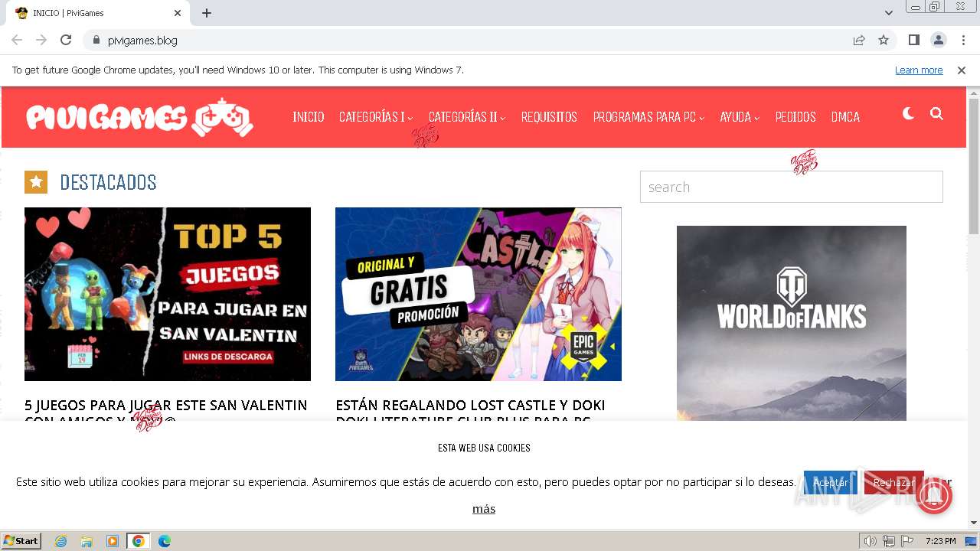Launch Internet Explorer from taskbar

pyautogui.click(x=60, y=541)
